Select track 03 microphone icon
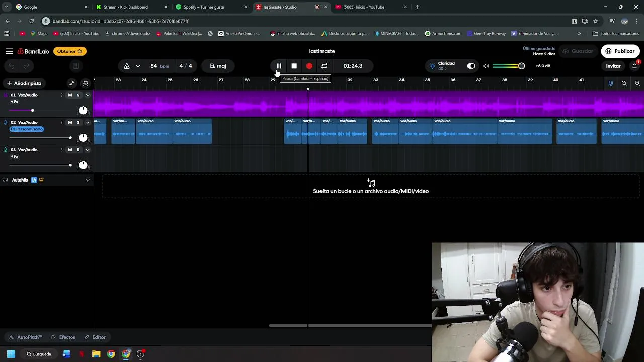Image resolution: width=644 pixels, height=362 pixels. (x=6, y=150)
